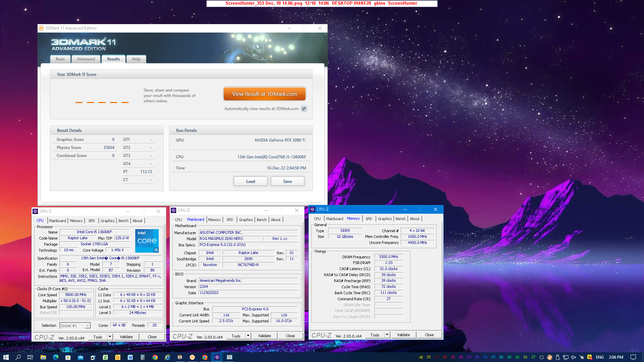This screenshot has width=644, height=362.
Task: Open Calculator from the taskbar
Action: 143,357
